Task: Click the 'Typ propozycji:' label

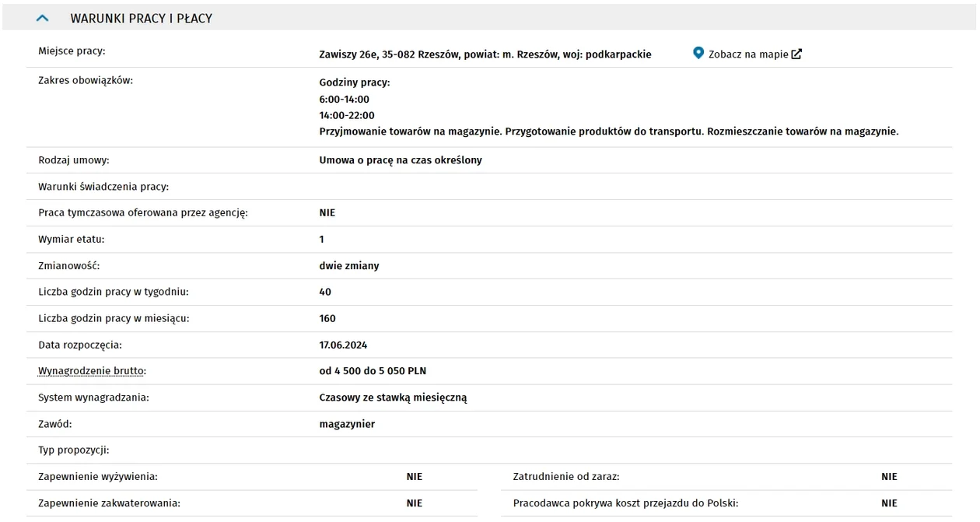Action: 74,450
